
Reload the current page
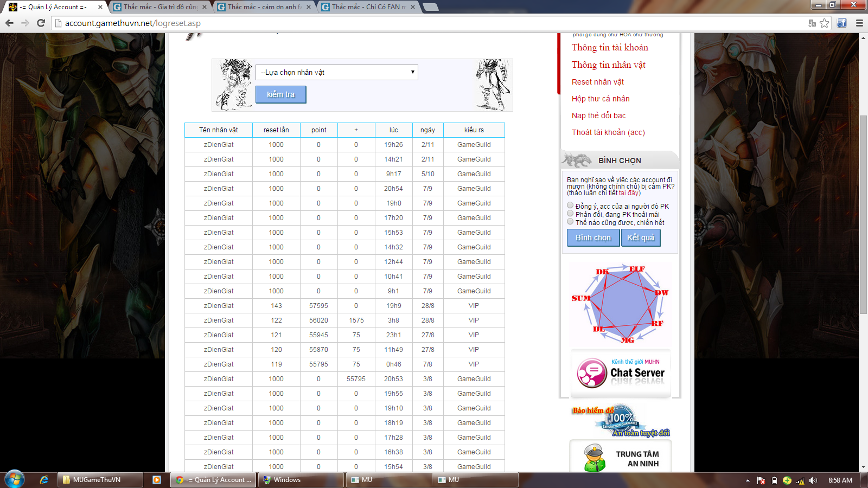41,23
